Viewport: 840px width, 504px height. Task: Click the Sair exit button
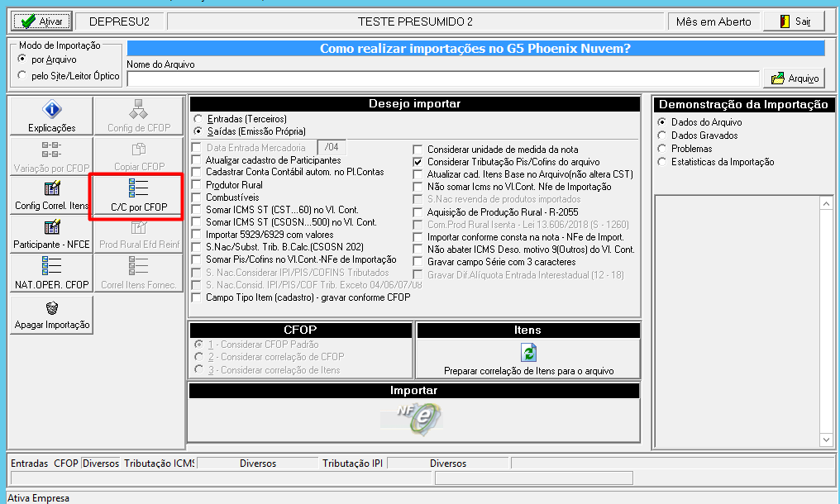pos(794,21)
